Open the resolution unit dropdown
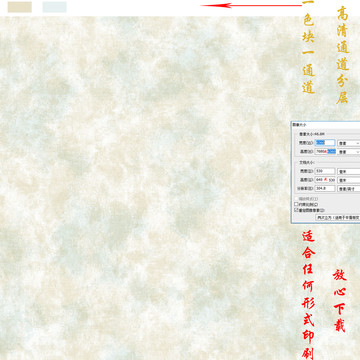Screen dimensions: 360x360 (349, 188)
